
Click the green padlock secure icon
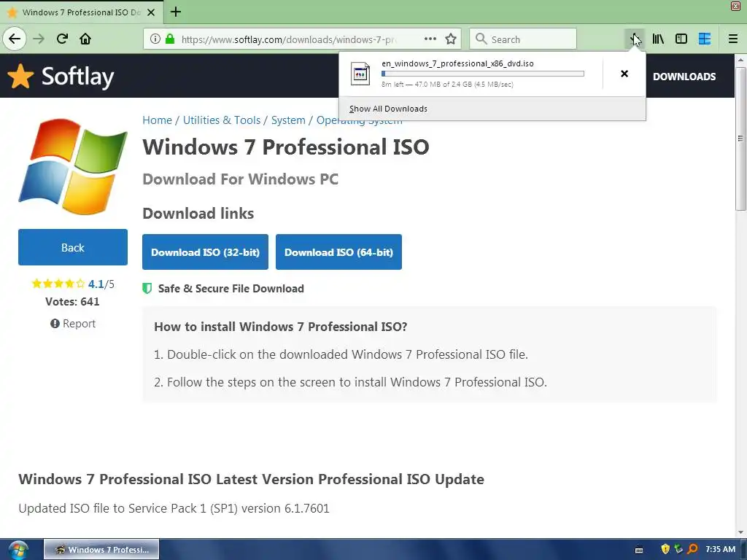pos(169,39)
